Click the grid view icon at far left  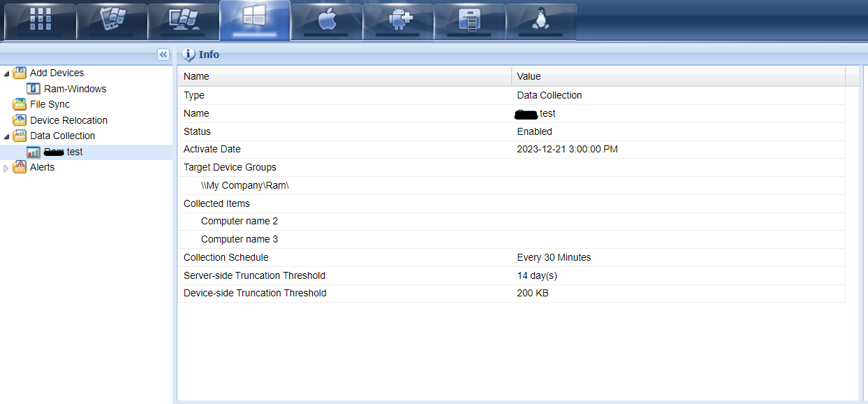(40, 19)
